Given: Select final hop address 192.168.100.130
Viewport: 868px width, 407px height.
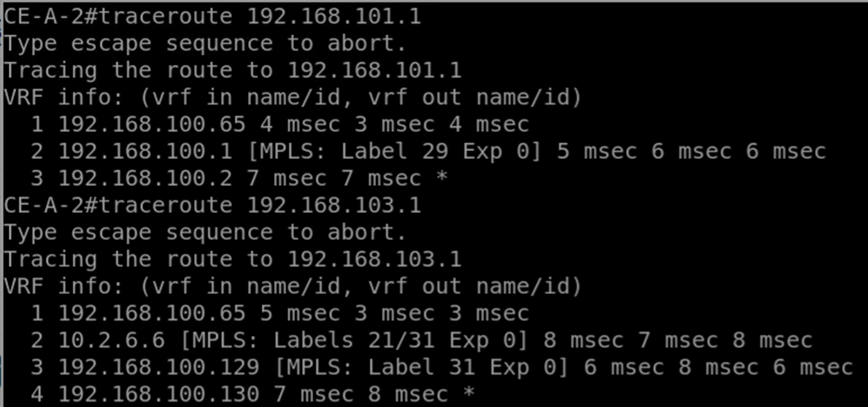Looking at the screenshot, I should tap(158, 394).
